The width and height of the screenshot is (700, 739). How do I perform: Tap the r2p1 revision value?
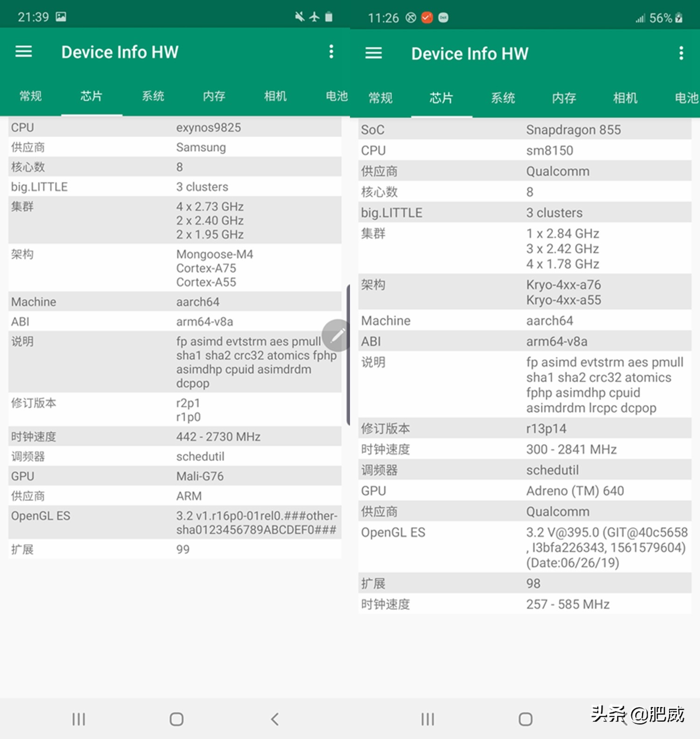(x=188, y=403)
